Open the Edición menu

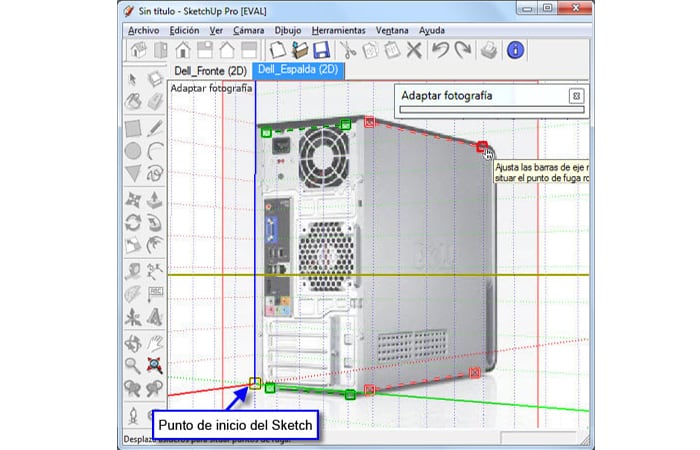click(x=184, y=30)
